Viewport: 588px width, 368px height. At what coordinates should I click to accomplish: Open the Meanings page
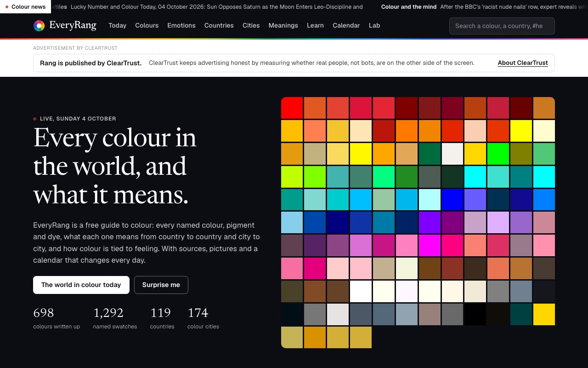click(283, 25)
